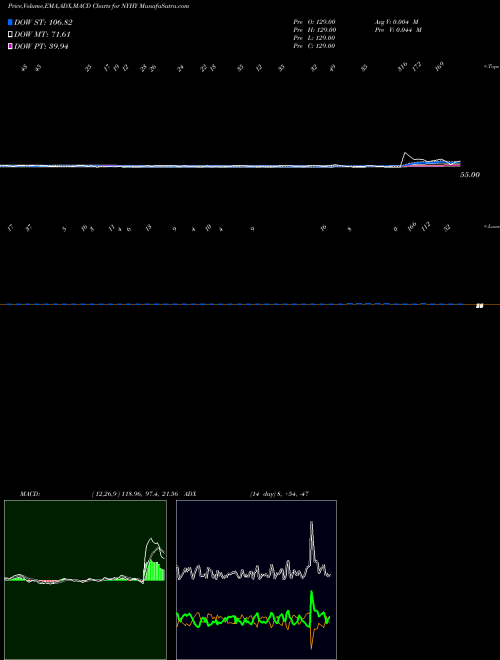Screen dimensions: 500x660
Task: Click the Pre O: 129.00 value
Action: [x=314, y=22]
